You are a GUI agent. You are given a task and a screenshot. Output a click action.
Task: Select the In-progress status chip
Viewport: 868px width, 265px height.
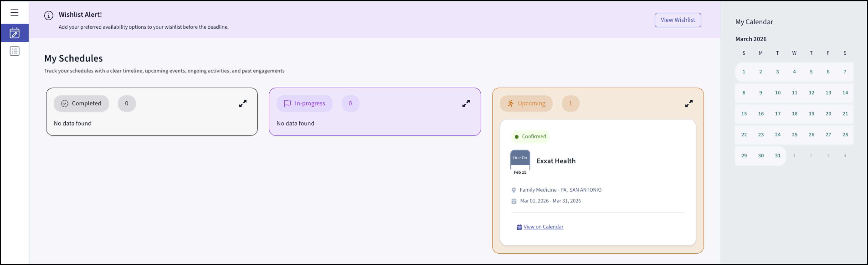tap(304, 104)
